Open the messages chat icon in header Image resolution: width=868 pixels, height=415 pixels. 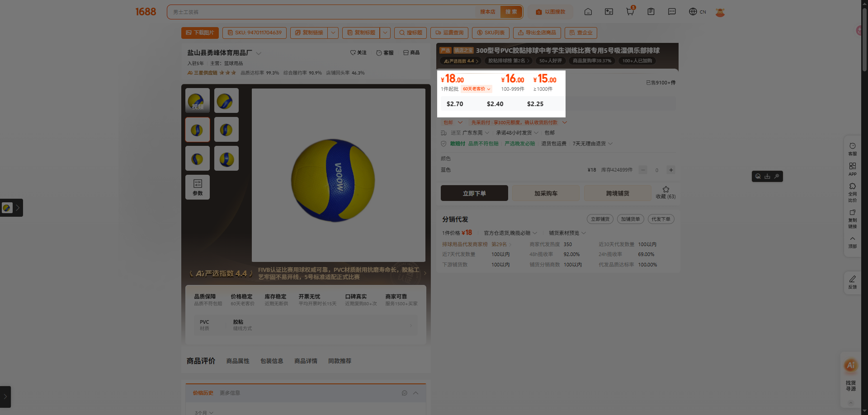(x=672, y=12)
